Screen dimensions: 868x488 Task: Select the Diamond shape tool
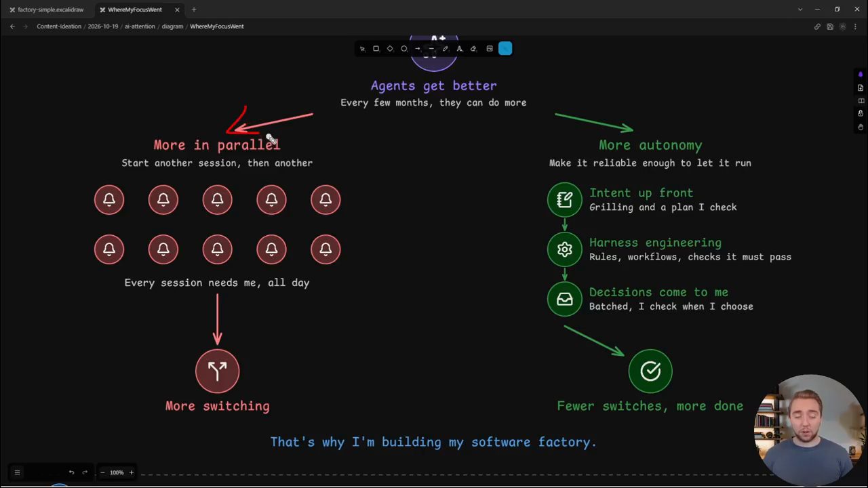point(390,49)
